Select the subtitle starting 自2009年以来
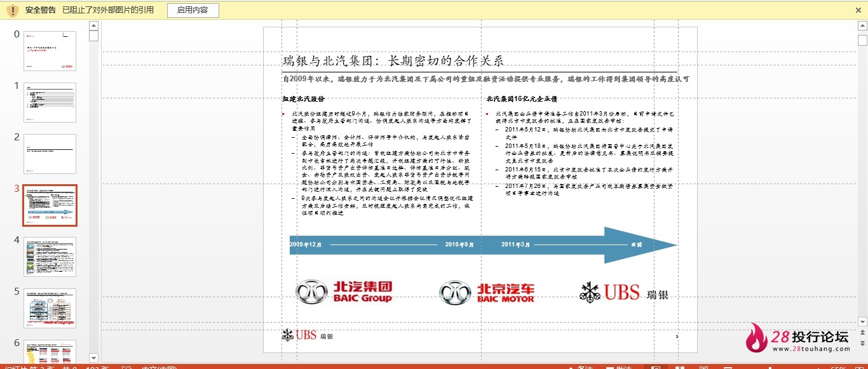This screenshot has height=369, width=868. (486, 79)
